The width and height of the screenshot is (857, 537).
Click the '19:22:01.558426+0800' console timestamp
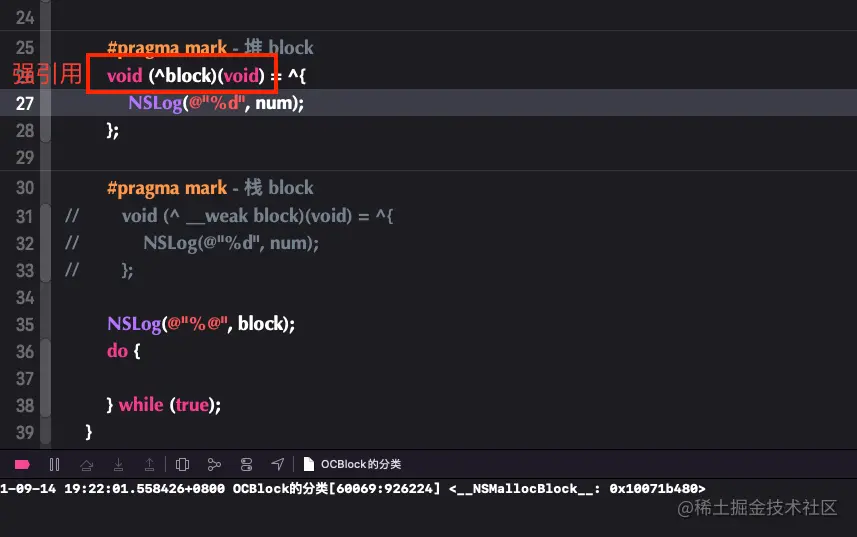[144, 488]
